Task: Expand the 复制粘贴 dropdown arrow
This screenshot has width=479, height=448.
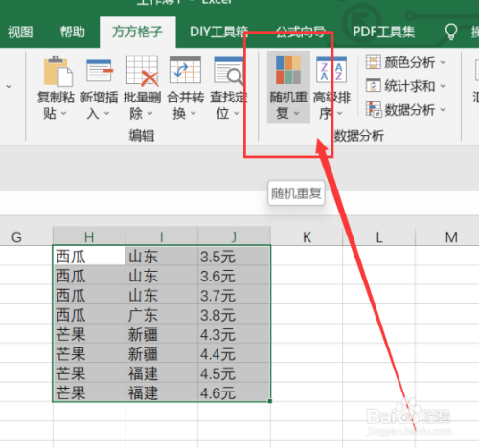Action: point(63,113)
